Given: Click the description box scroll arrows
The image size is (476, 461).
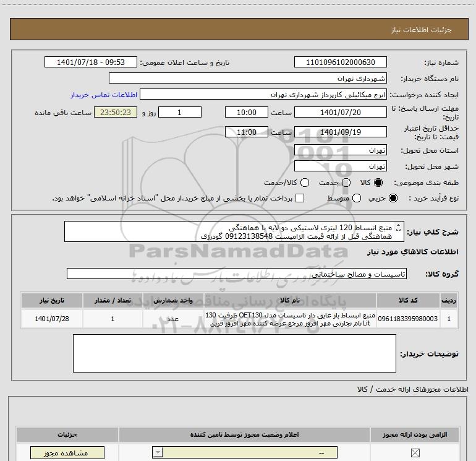Looking at the screenshot, I should pos(399,227).
